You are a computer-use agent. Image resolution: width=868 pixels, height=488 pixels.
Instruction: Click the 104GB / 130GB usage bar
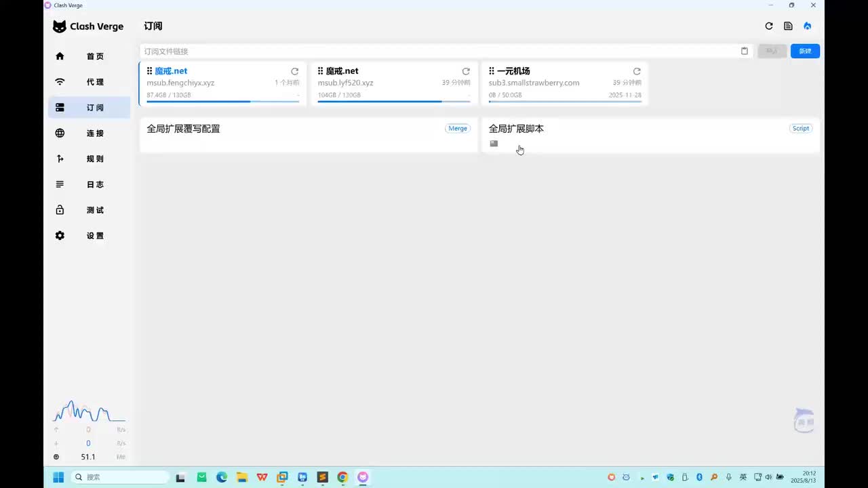394,102
